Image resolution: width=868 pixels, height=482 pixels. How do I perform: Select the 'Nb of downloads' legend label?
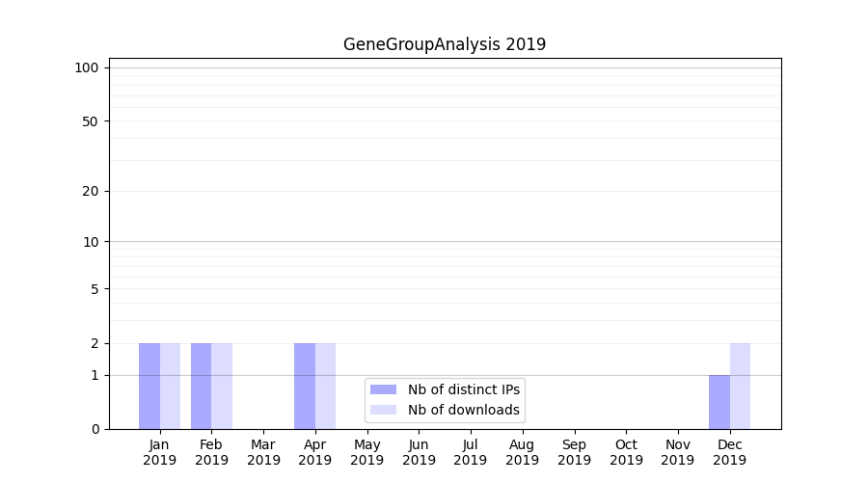tap(464, 410)
